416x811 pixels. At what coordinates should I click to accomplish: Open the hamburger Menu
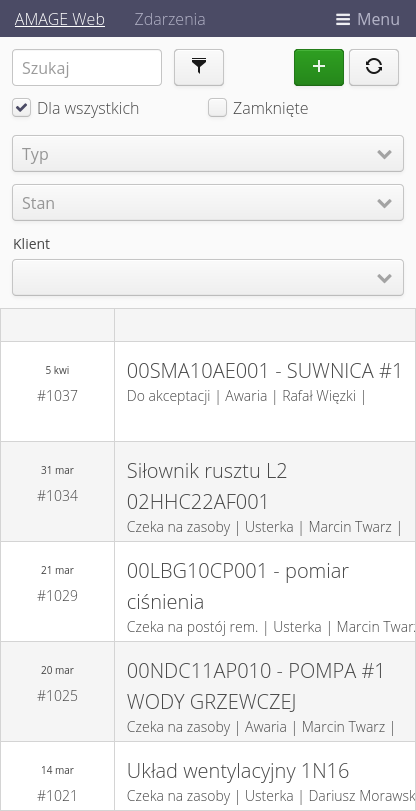click(x=368, y=19)
